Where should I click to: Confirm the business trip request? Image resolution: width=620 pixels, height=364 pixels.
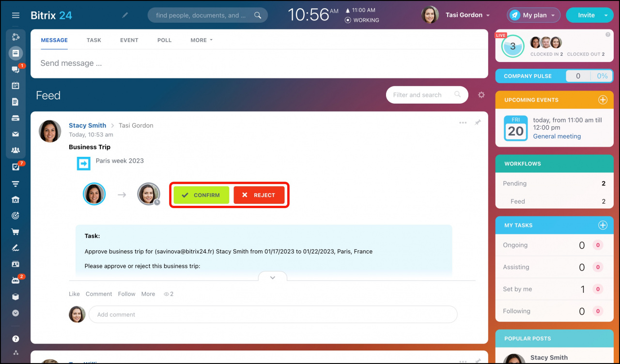pyautogui.click(x=201, y=195)
